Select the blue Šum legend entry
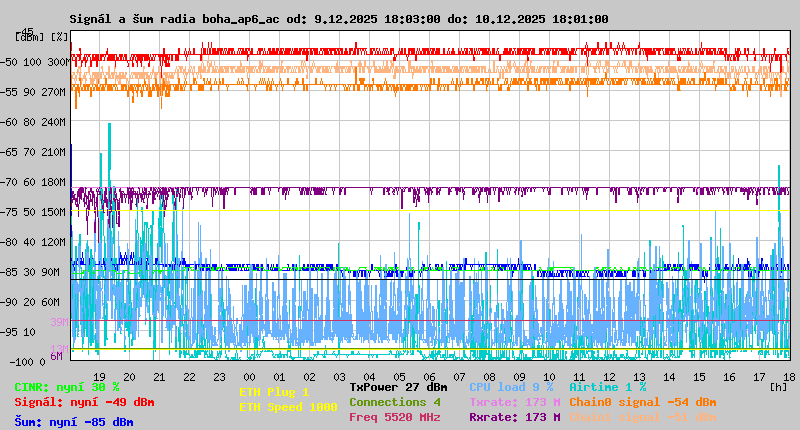This screenshot has width=800, height=430. click(x=74, y=421)
